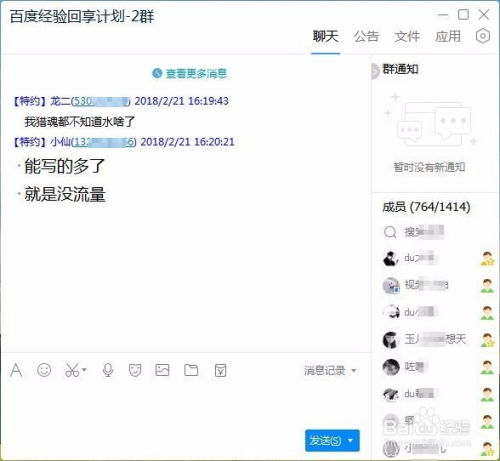Collapse the 群通知 side panel
Screen dimensions: 500x461
click(375, 71)
